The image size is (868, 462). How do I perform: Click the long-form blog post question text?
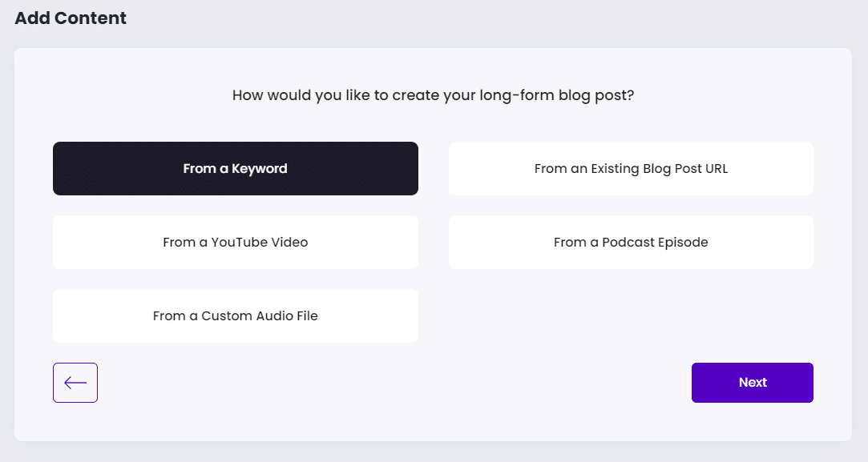click(x=433, y=95)
